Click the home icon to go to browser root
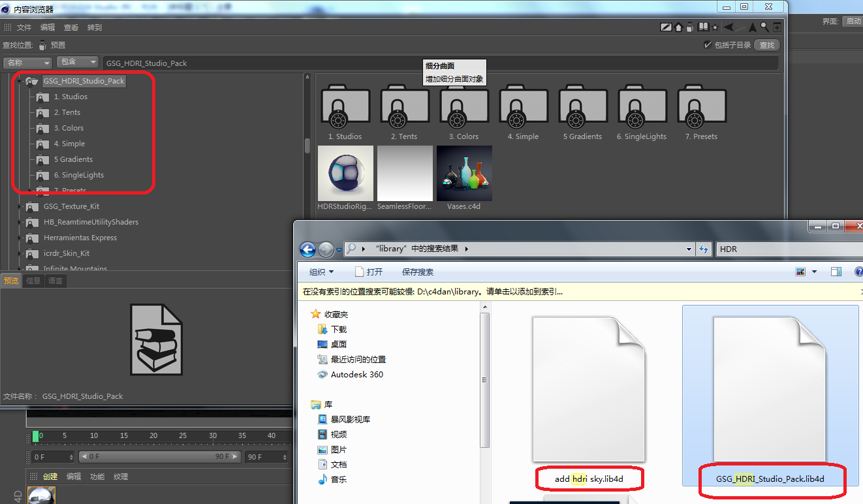This screenshot has width=863, height=504. coord(678,27)
